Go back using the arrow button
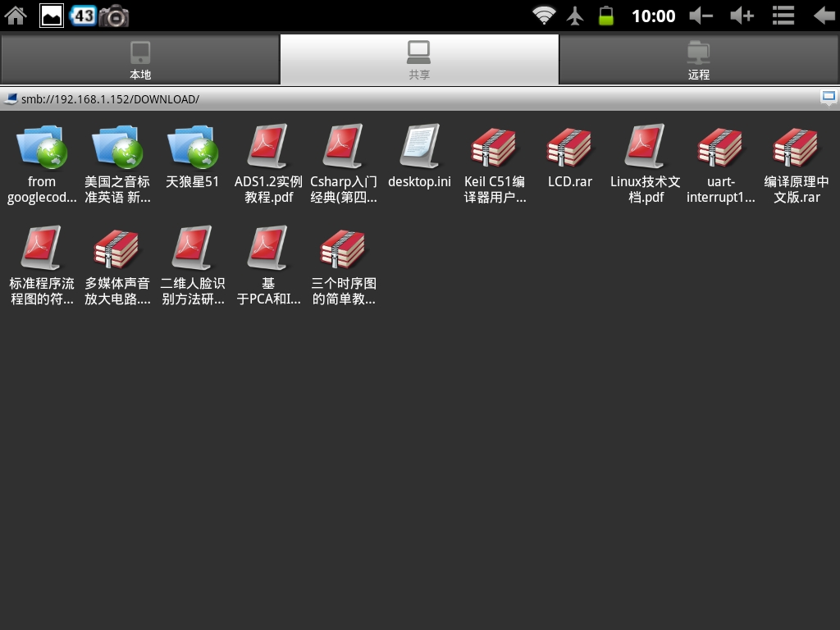This screenshot has height=630, width=840. click(x=824, y=16)
